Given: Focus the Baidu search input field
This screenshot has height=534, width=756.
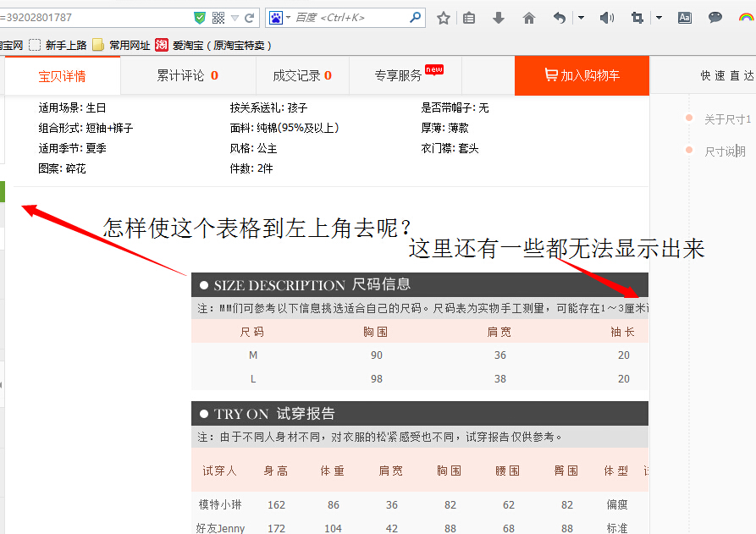Looking at the screenshot, I should pyautogui.click(x=350, y=18).
